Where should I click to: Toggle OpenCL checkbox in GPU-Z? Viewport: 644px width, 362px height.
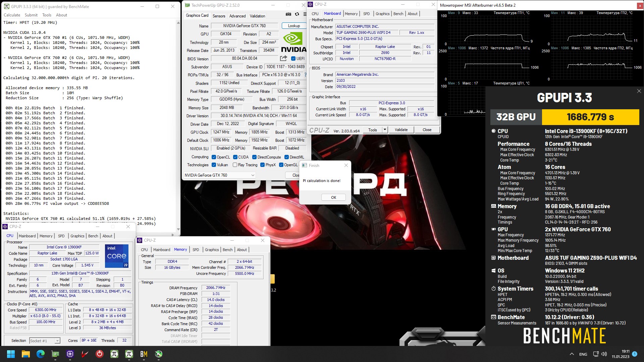(214, 157)
